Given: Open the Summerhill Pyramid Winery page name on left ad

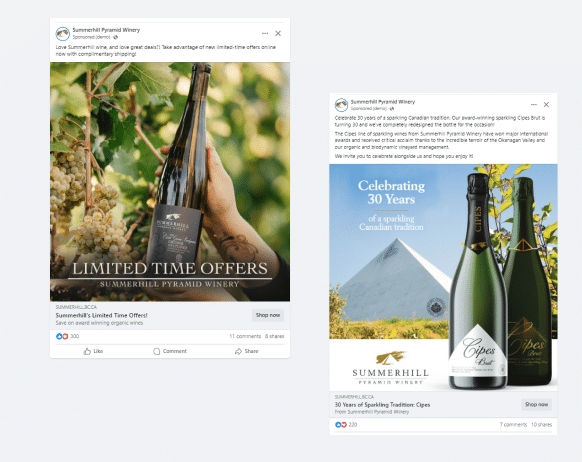Looking at the screenshot, I should tap(106, 30).
